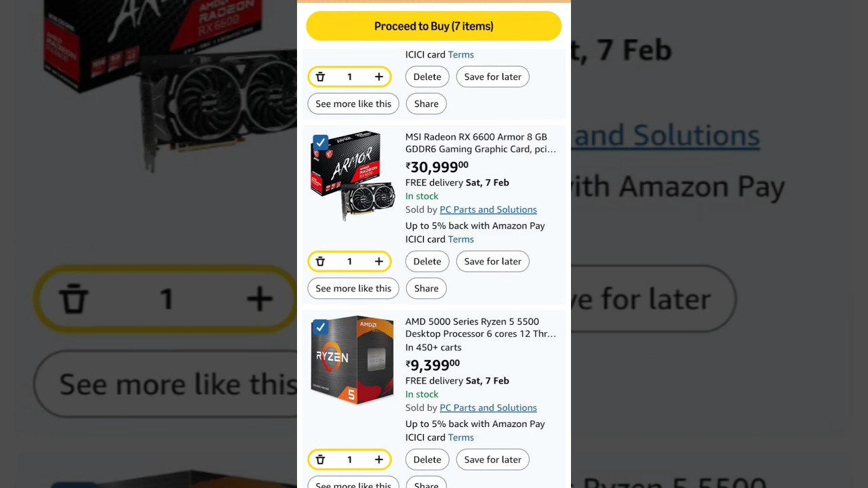Click trash icon in topmost quantity stepper
The width and height of the screenshot is (868, 488).
pyautogui.click(x=321, y=77)
